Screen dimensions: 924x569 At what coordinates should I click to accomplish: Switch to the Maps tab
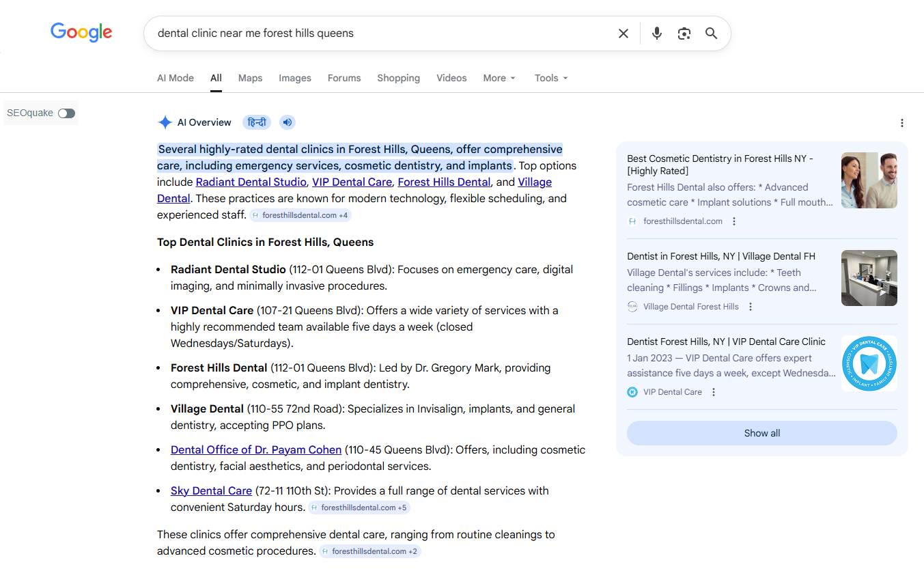click(250, 78)
